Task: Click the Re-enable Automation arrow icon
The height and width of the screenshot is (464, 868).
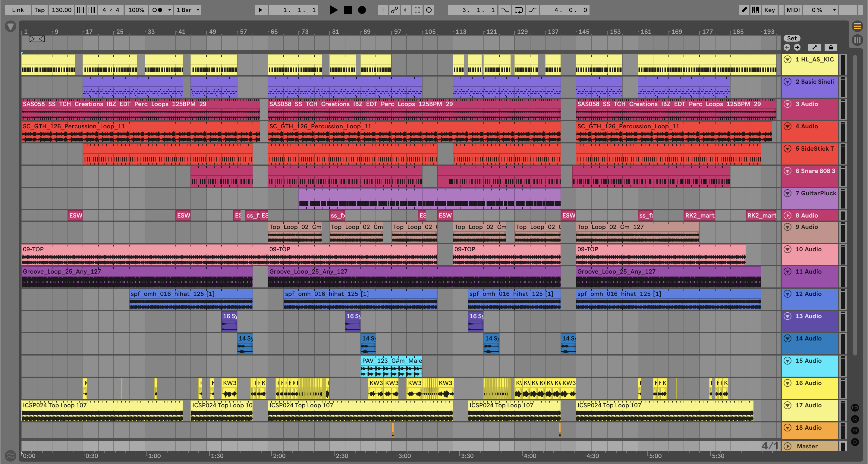Action: coord(406,10)
